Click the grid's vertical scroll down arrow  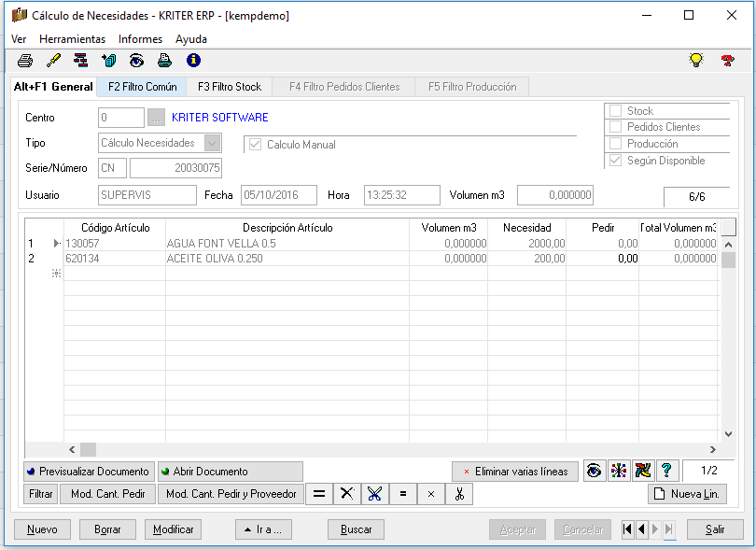(729, 433)
